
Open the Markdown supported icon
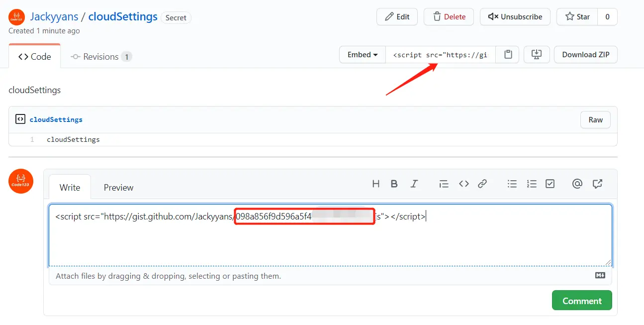click(x=600, y=275)
